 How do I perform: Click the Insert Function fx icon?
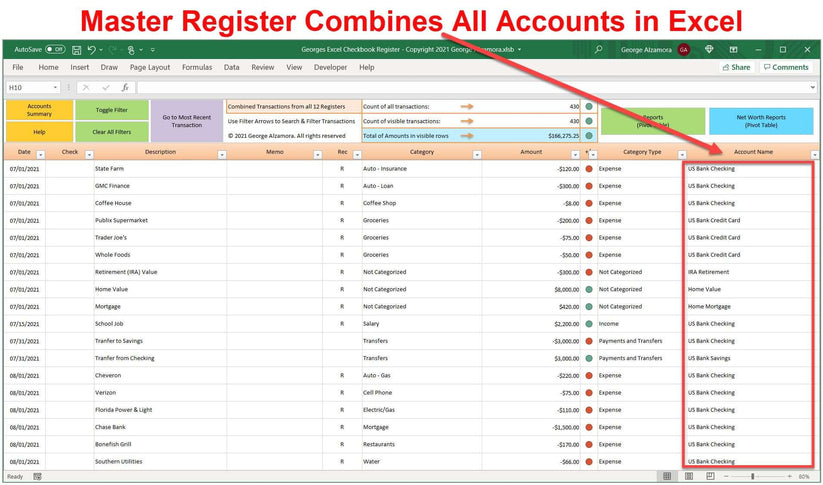click(x=125, y=87)
